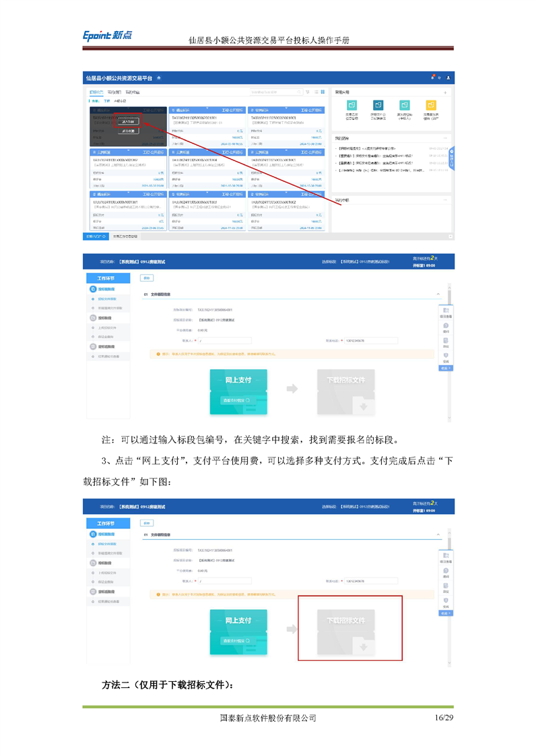Open the user account icon in top screenshot
Screen dimensions: 534x756
pyautogui.click(x=448, y=77)
